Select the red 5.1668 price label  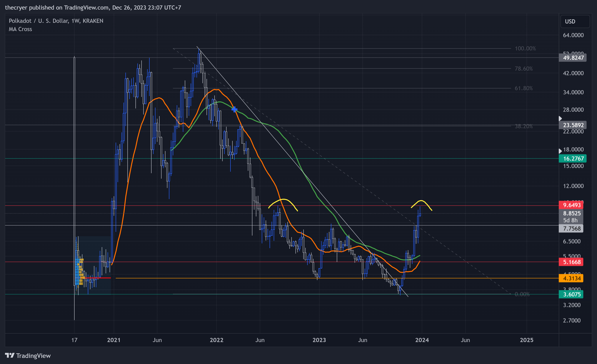click(571, 262)
